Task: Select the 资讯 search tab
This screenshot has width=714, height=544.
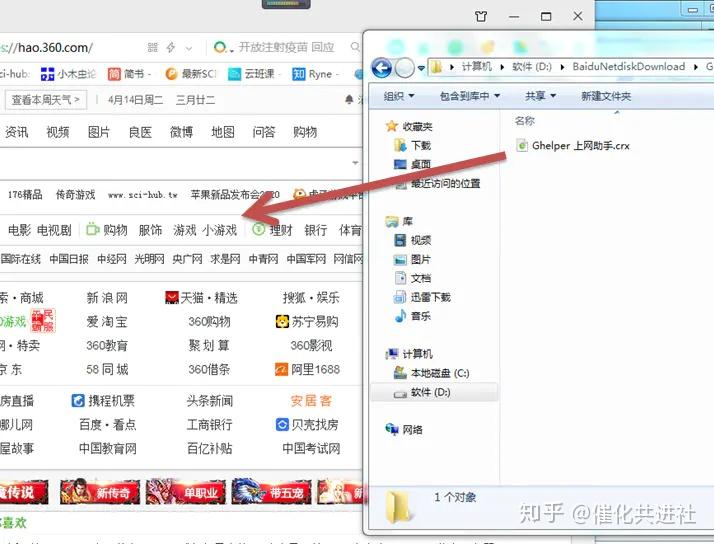Action: pyautogui.click(x=17, y=132)
